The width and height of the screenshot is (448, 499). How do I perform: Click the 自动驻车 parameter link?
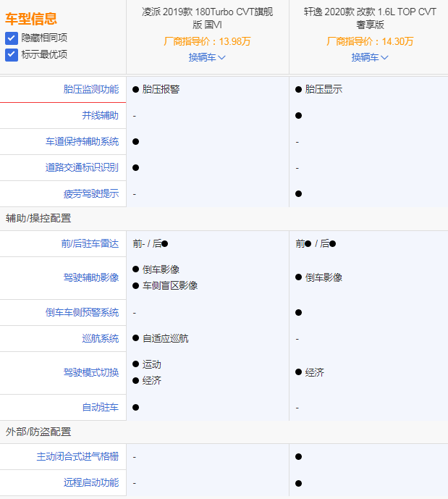point(100,408)
